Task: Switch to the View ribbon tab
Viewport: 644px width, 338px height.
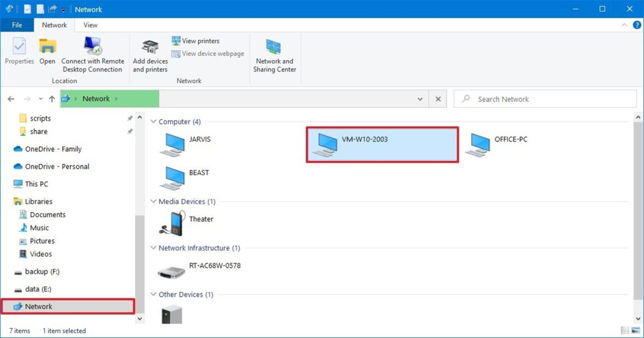Action: pyautogui.click(x=90, y=25)
